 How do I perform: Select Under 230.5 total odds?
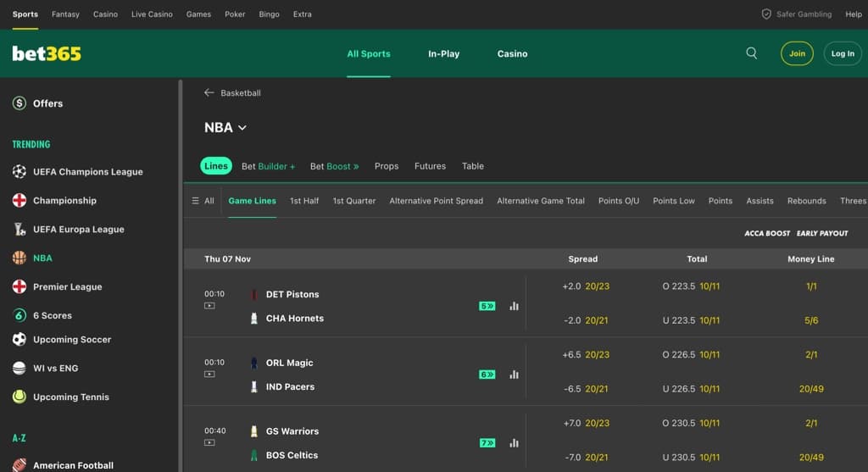tap(691, 458)
